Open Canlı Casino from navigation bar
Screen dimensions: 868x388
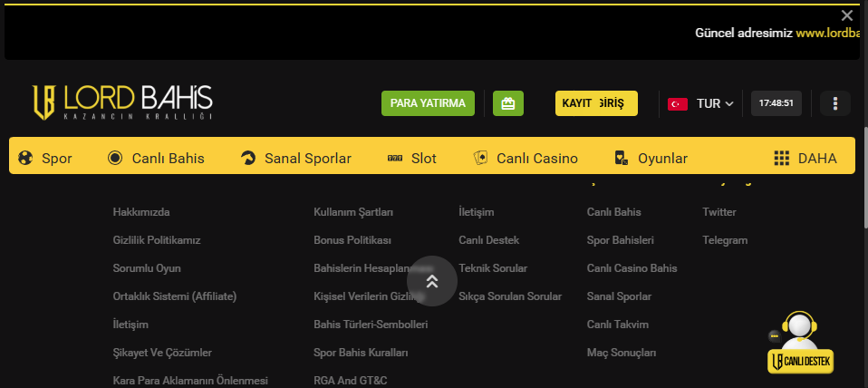pyautogui.click(x=526, y=159)
